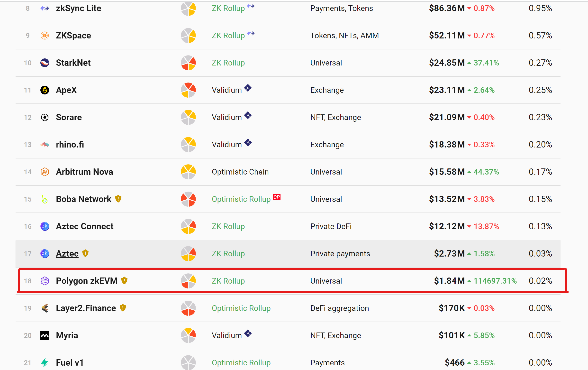The image size is (588, 370).
Task: Open the zkSync Lite project link
Action: click(78, 9)
